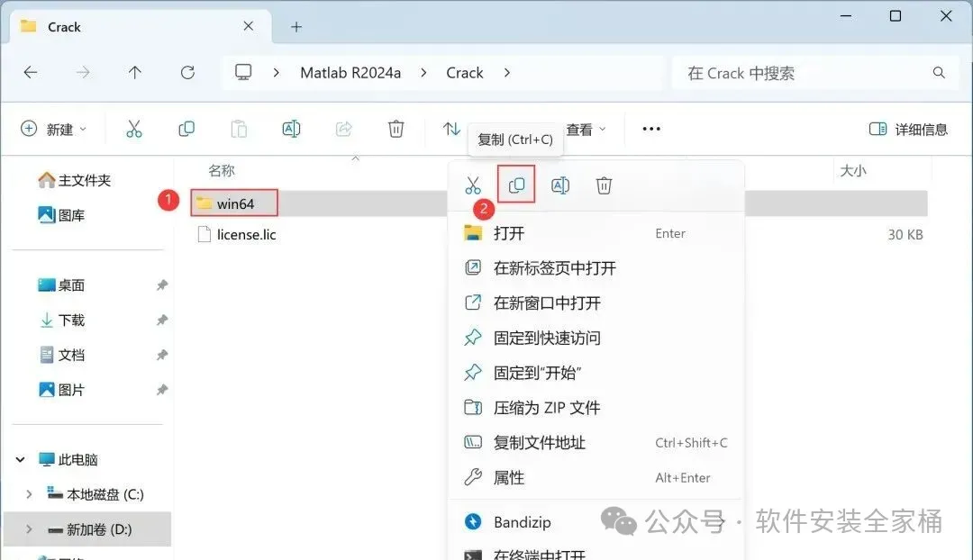The width and height of the screenshot is (973, 560).
Task: Choose Copy as path (复制文件地址)
Action: click(596, 443)
